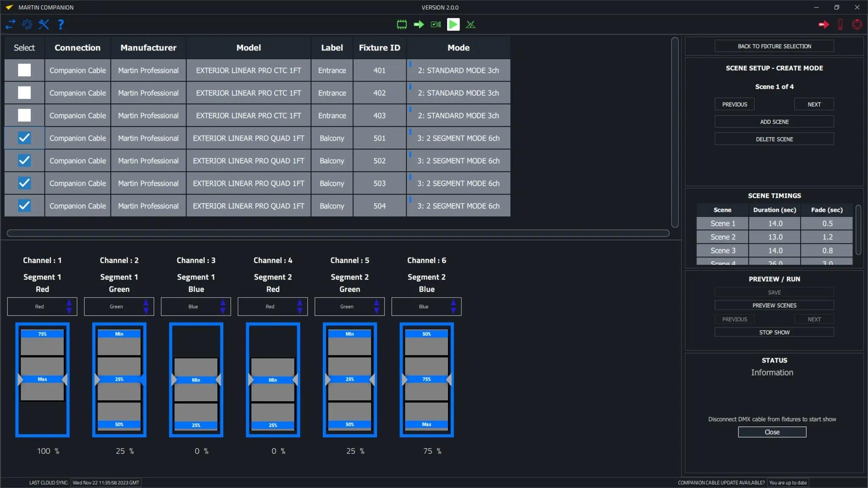Click the red arrow icon at top right
The height and width of the screenshot is (488, 868).
(823, 25)
